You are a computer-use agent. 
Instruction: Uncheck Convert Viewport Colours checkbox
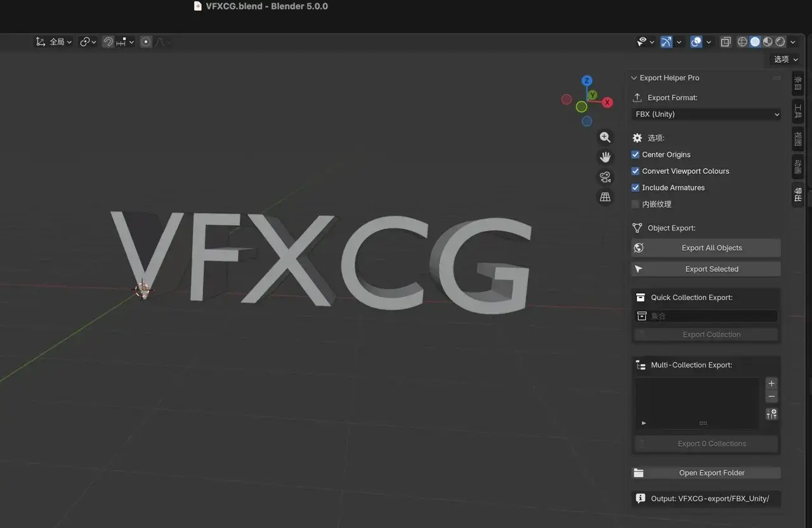tap(636, 171)
